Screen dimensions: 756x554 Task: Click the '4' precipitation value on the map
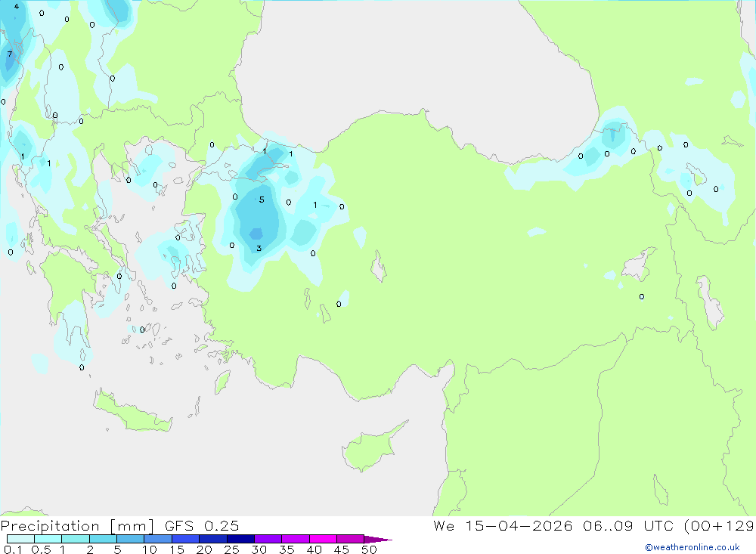coord(17,7)
